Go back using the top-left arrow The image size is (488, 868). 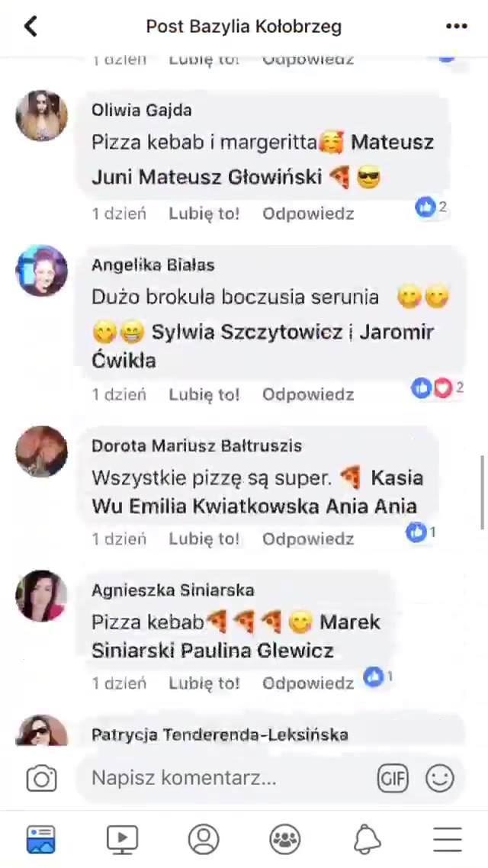pyautogui.click(x=30, y=26)
